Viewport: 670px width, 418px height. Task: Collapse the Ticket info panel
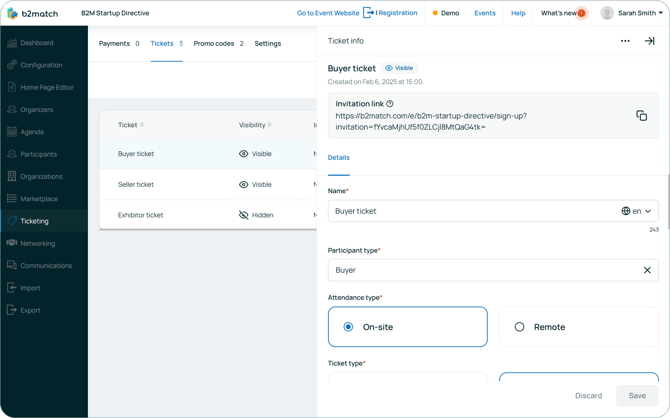coord(649,42)
